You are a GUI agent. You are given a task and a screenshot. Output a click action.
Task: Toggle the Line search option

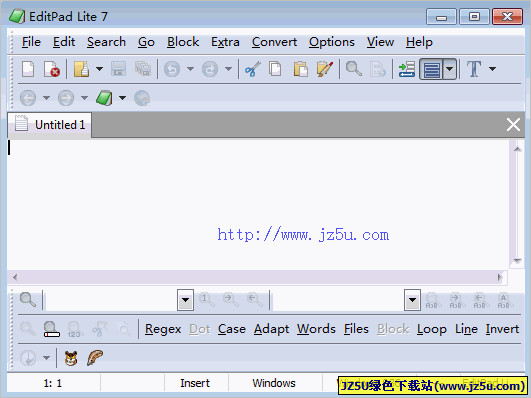pyautogui.click(x=466, y=329)
